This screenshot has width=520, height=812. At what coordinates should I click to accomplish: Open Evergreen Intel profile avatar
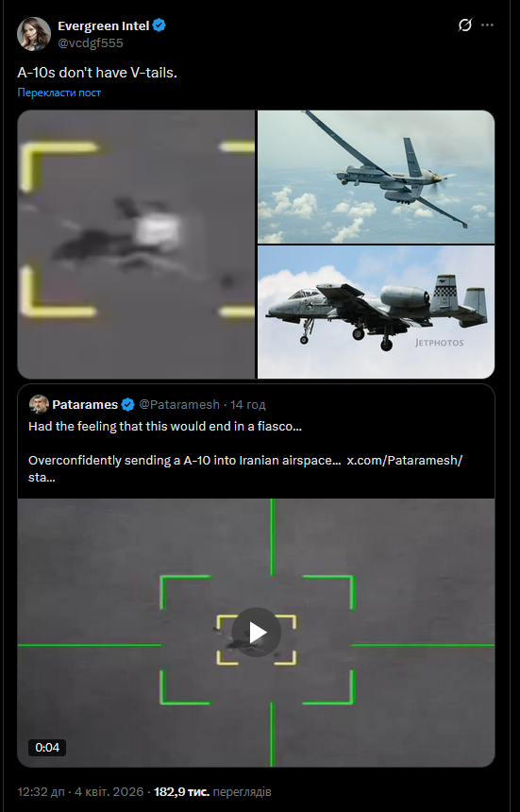34,34
